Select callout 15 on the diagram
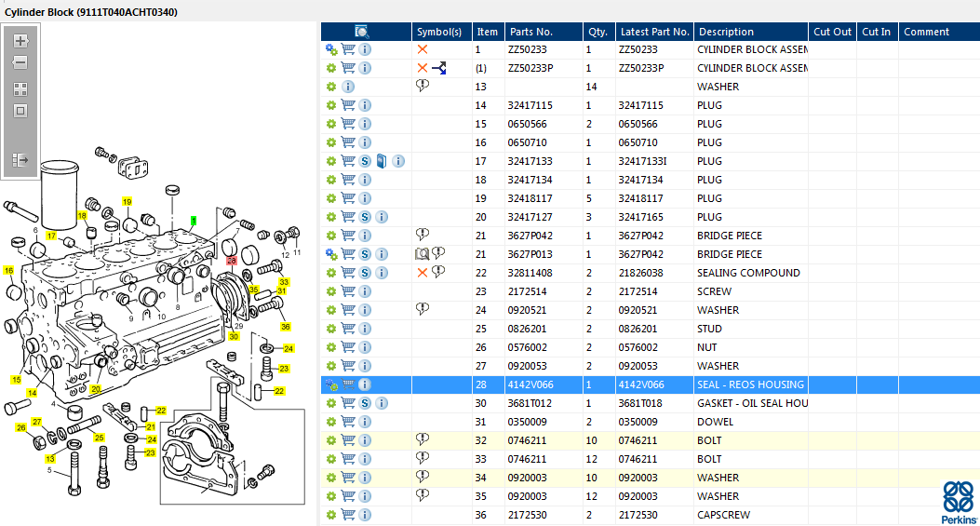The width and height of the screenshot is (980, 526). 16,380
